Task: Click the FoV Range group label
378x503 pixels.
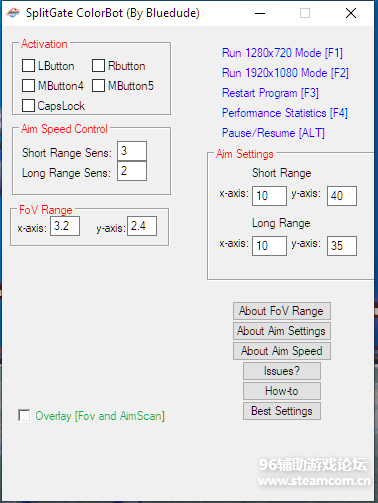Action: tap(46, 210)
